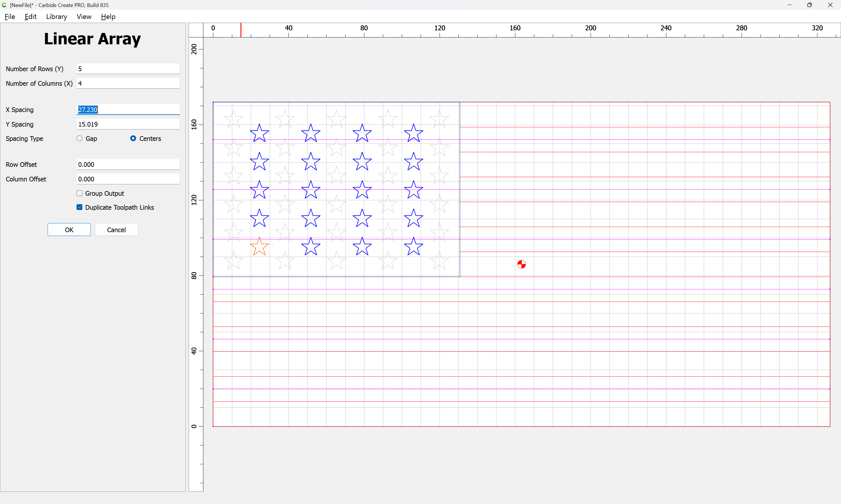Open the File menu

10,17
